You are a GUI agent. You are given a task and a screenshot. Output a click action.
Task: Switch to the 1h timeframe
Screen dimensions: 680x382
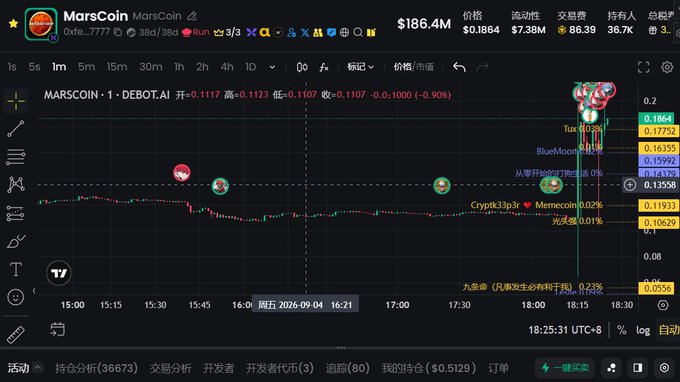click(179, 67)
